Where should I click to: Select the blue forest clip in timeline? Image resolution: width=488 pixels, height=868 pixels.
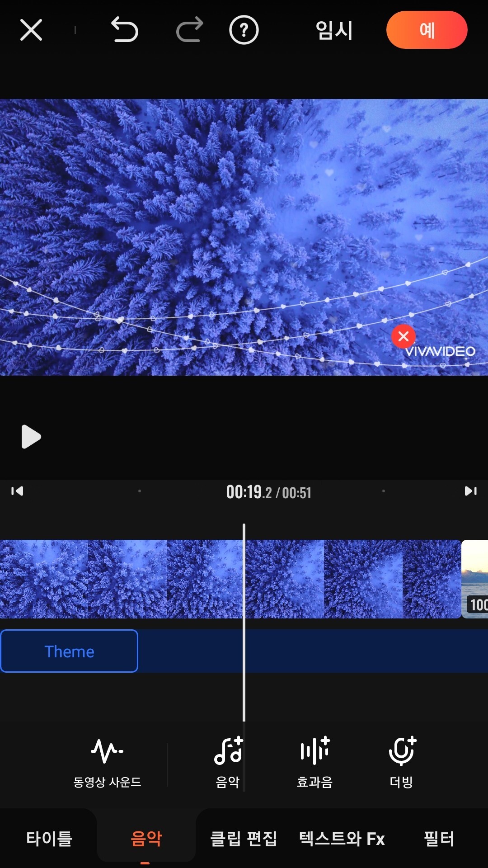point(230,579)
